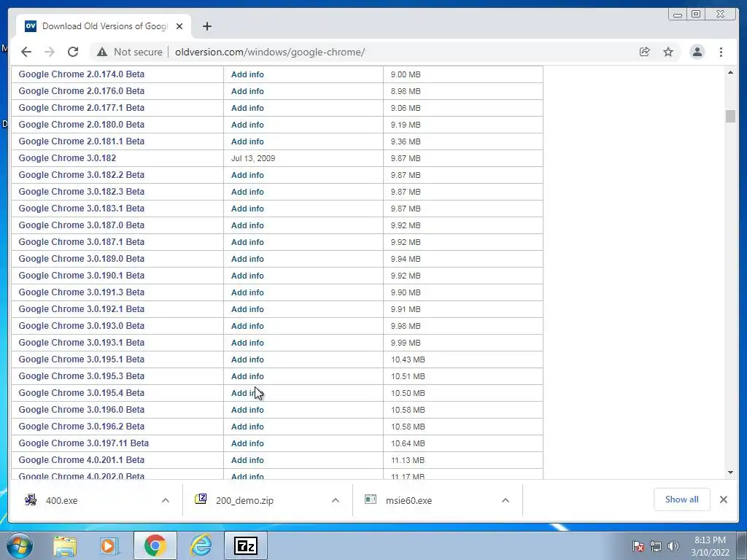Open the Google Chrome 3.0.182 link
This screenshot has width=747, height=560.
click(67, 158)
